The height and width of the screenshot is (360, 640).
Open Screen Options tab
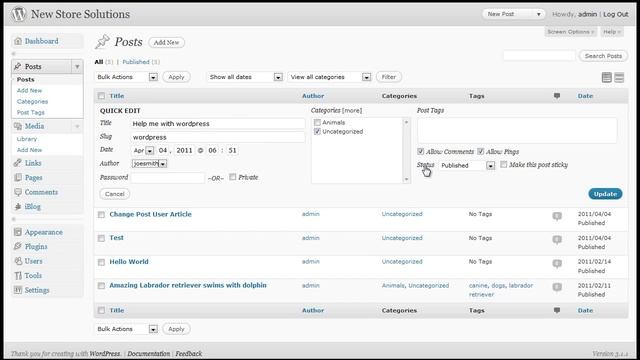point(571,32)
